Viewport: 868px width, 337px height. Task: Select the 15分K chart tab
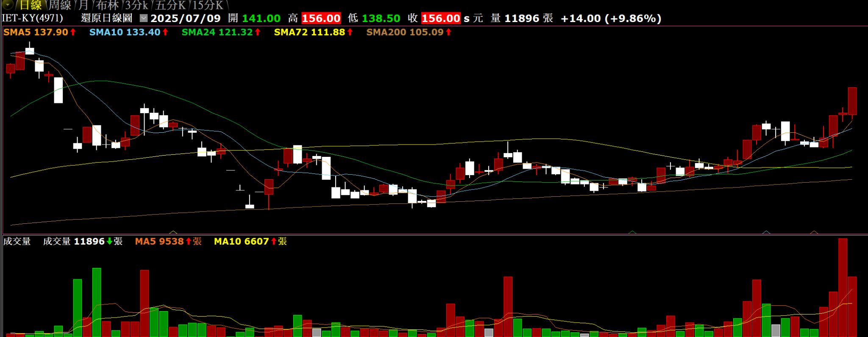point(208,6)
